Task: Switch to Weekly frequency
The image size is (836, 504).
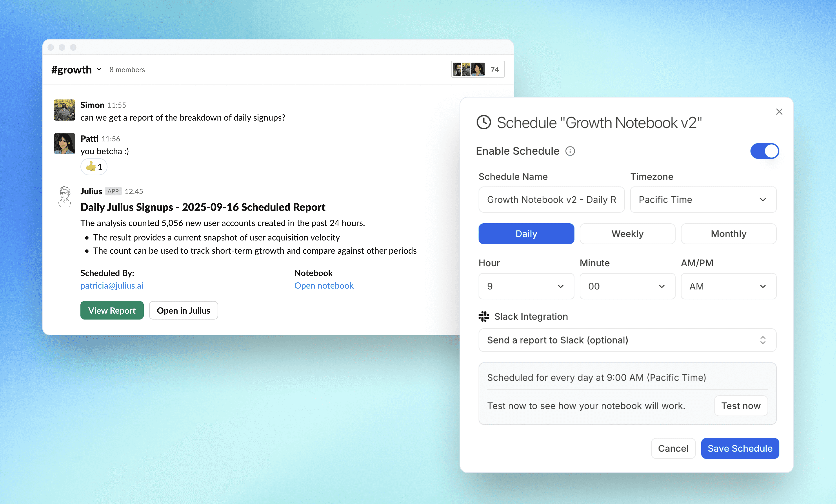Action: point(627,234)
